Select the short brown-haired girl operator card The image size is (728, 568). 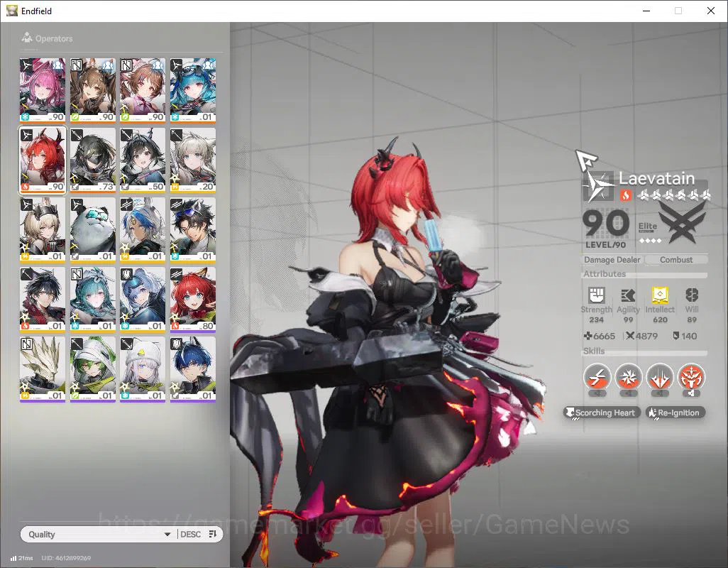pos(143,90)
